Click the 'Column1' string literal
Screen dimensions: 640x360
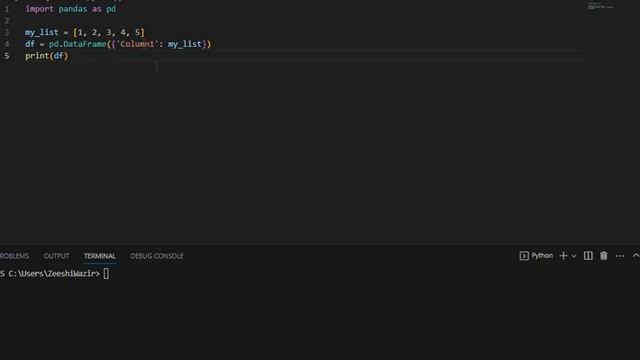point(137,44)
